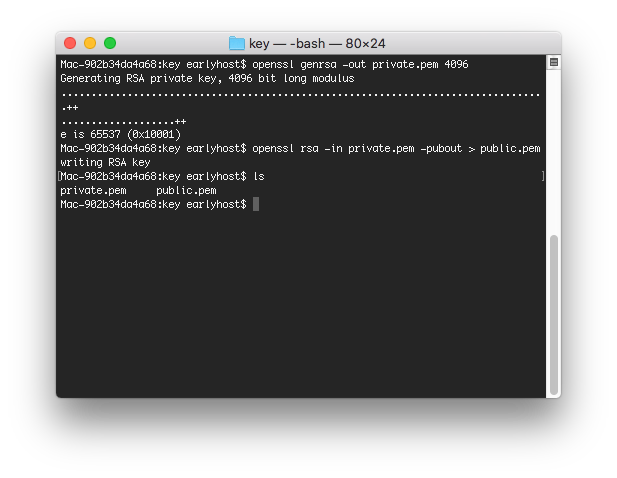Click the terminal scrollbar thumb
The width and height of the screenshot is (617, 478).
coord(554,312)
